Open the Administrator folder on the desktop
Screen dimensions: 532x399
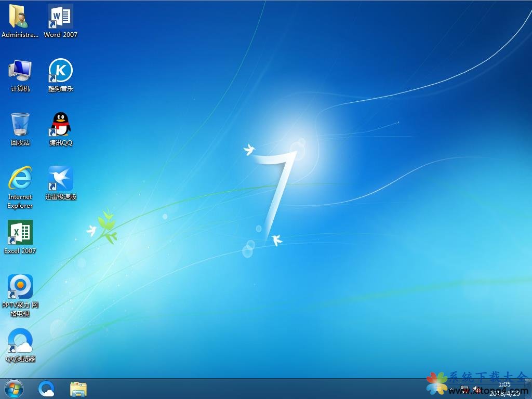[20, 20]
